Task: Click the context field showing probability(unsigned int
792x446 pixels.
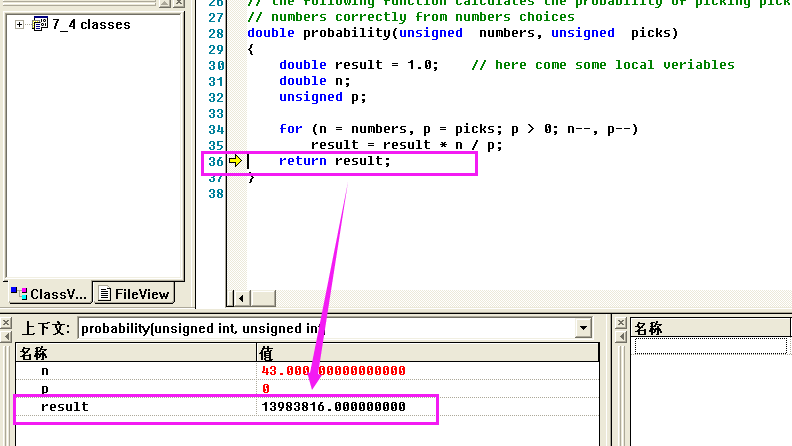Action: click(x=326, y=328)
